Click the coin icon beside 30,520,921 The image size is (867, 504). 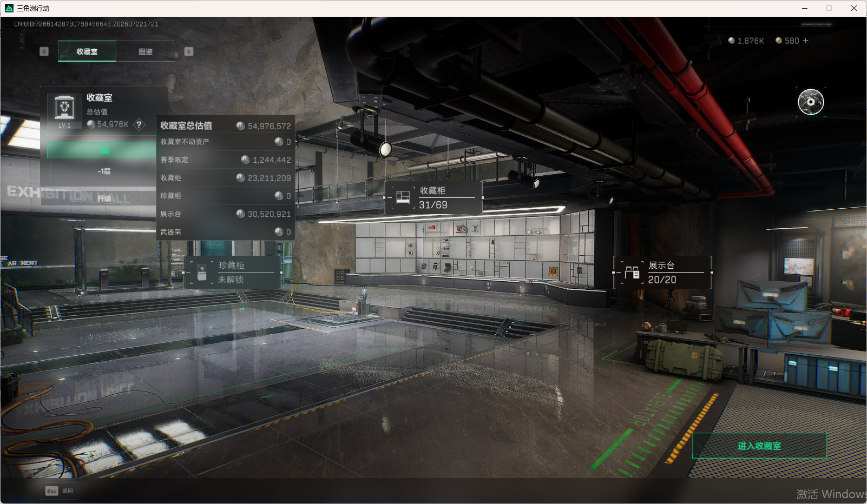[x=240, y=214]
